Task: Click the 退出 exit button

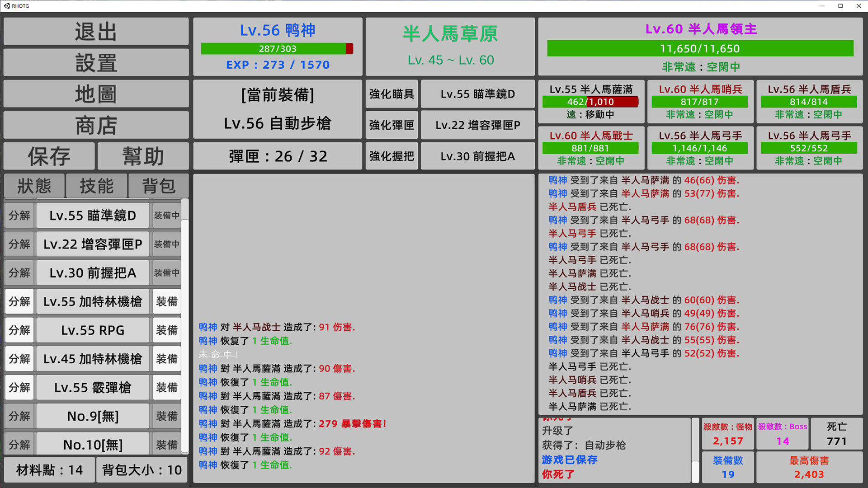Action: (96, 32)
